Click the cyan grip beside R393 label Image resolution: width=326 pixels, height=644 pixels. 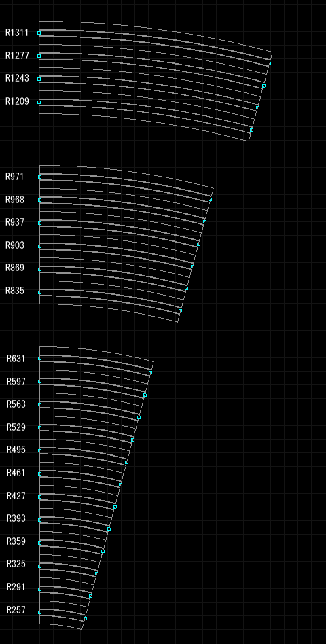[x=40, y=520]
